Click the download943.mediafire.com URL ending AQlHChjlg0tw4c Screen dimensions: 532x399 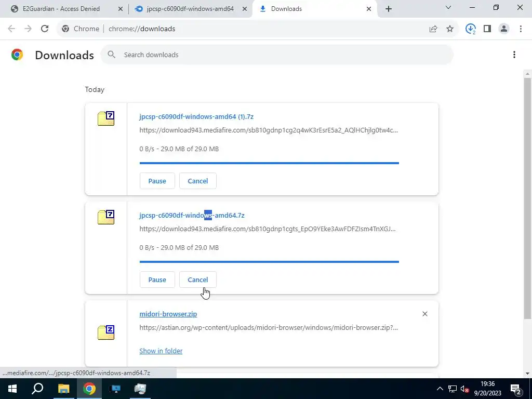pos(269,130)
